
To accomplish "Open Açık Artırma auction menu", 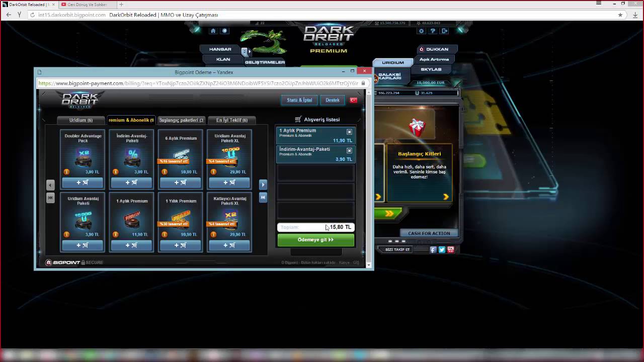I will click(434, 59).
